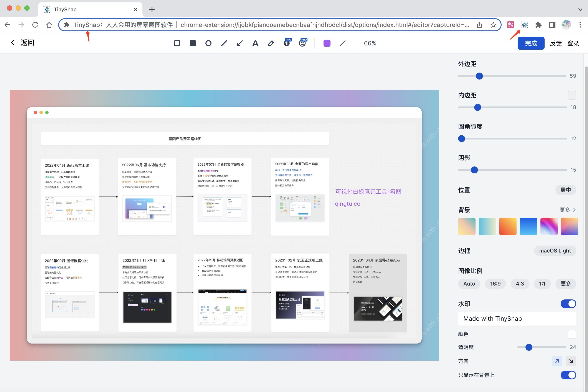
Task: Select the pen highlighter tool
Action: [x=271, y=43]
